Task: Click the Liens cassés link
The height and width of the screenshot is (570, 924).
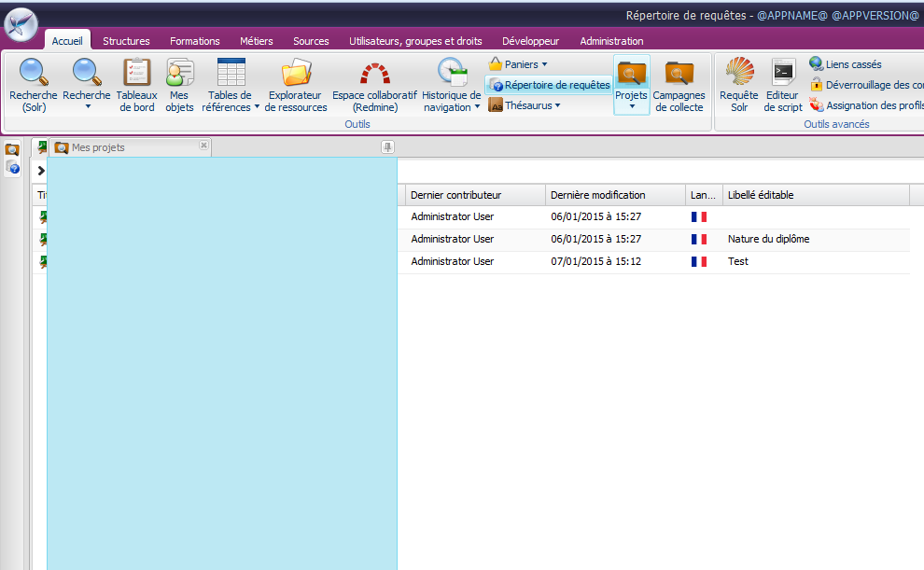Action: point(852,64)
